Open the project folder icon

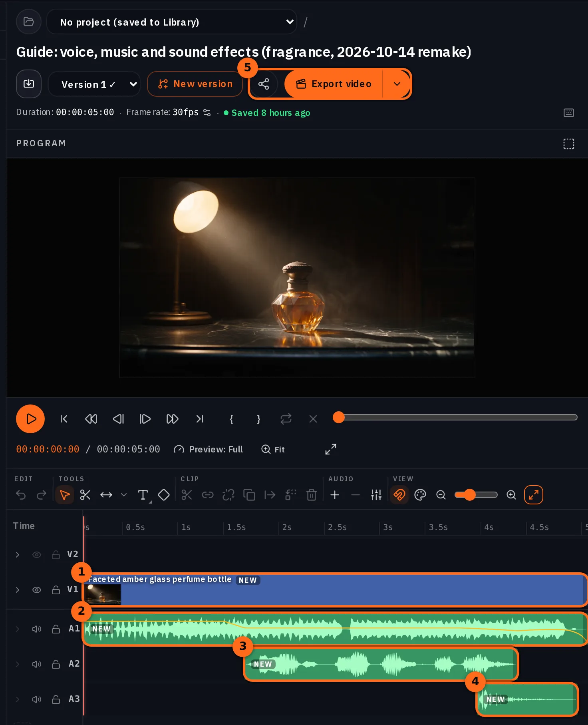click(x=28, y=22)
